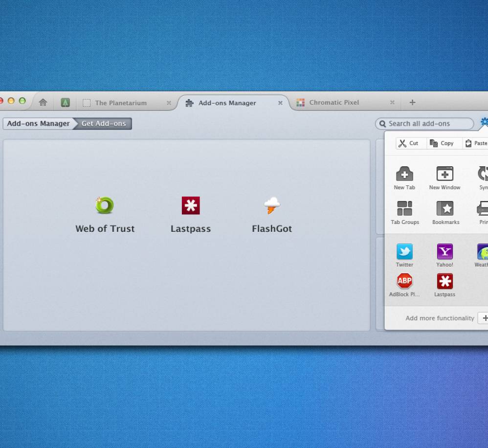This screenshot has height=448, width=488.
Task: Click the Add-ons Manager breadcrumb
Action: pyautogui.click(x=38, y=124)
